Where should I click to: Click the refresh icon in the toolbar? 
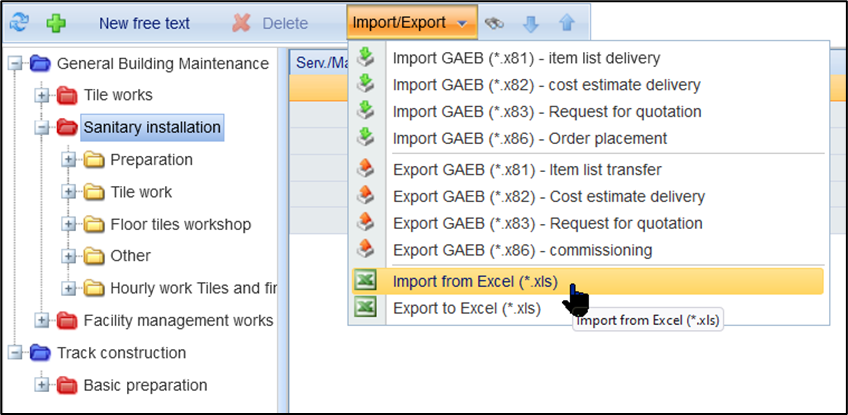point(19,22)
